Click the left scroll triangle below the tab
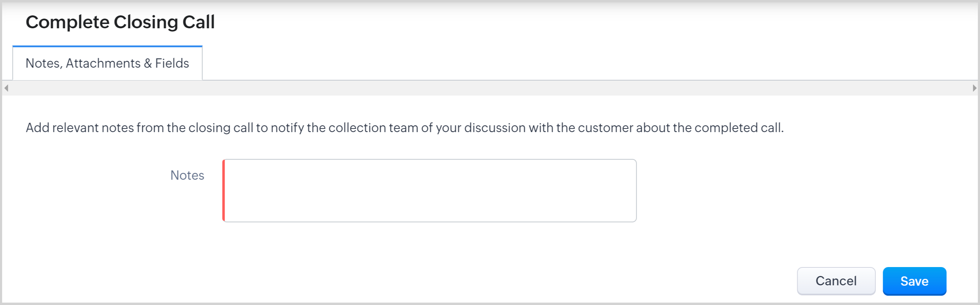This screenshot has width=980, height=305. (x=6, y=88)
